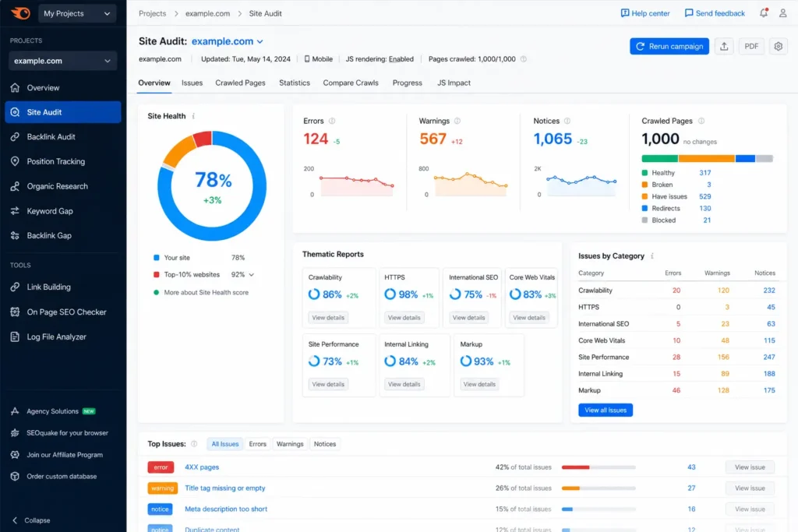This screenshot has width=798, height=532.
Task: Click the SEOquake gear icon
Action: coord(15,433)
